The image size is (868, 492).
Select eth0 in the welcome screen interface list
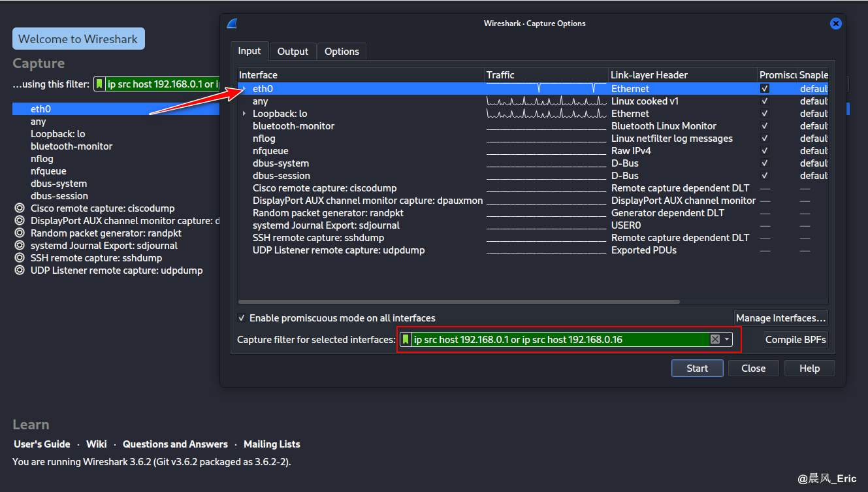(115, 109)
